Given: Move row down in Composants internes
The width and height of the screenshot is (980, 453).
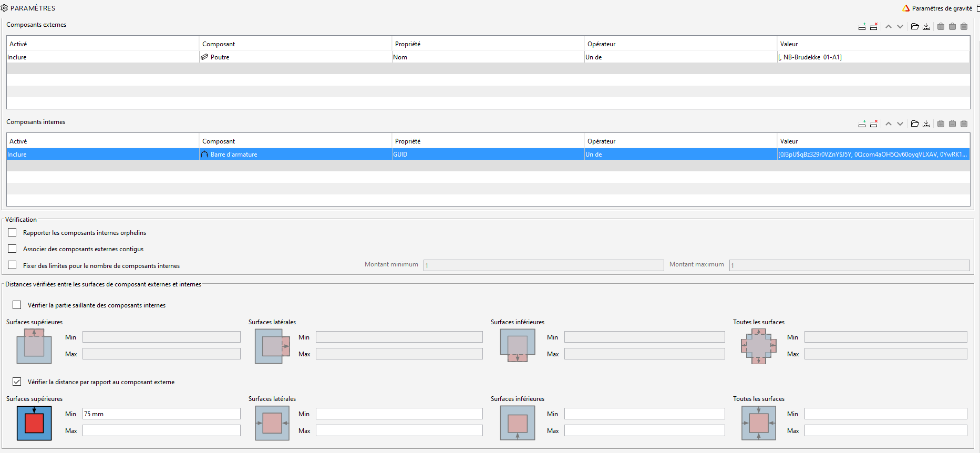Looking at the screenshot, I should (x=900, y=123).
